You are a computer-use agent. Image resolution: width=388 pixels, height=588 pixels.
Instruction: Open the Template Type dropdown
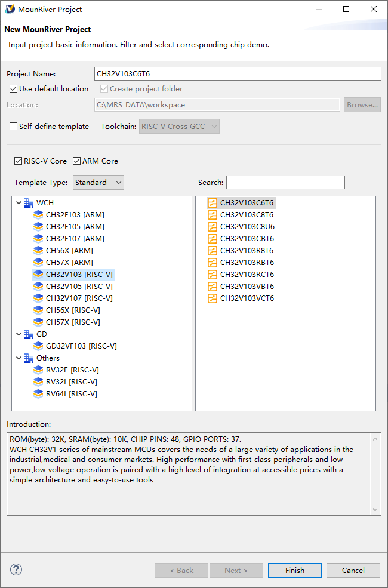(98, 183)
